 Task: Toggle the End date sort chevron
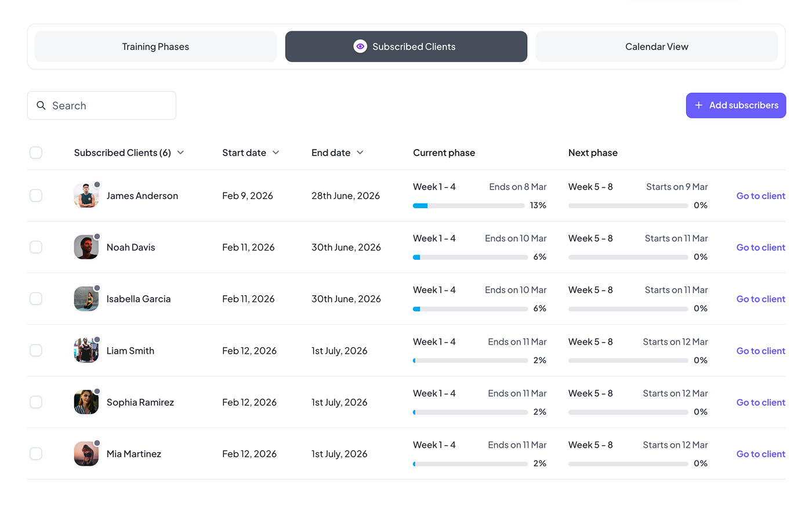click(360, 153)
